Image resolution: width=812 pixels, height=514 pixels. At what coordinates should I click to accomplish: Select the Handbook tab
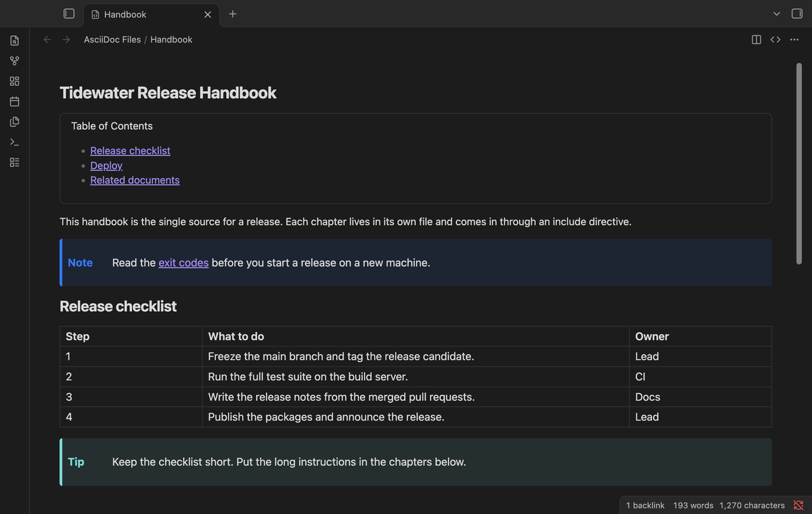click(x=152, y=14)
